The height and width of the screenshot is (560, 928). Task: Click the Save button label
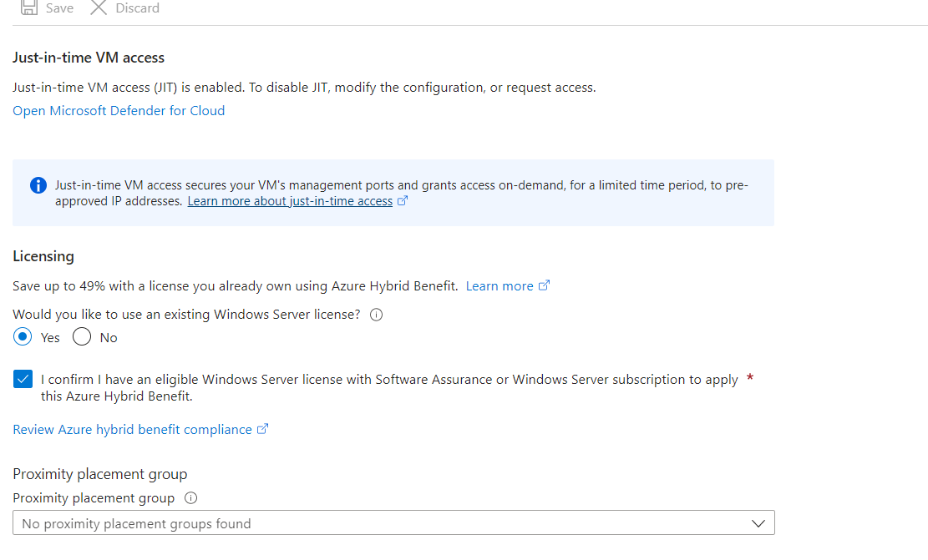click(x=60, y=8)
